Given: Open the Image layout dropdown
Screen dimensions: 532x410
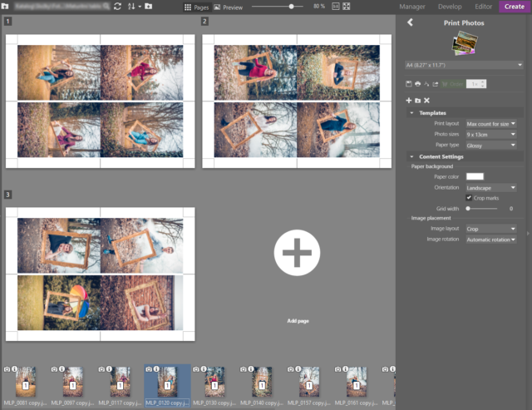Looking at the screenshot, I should click(491, 229).
